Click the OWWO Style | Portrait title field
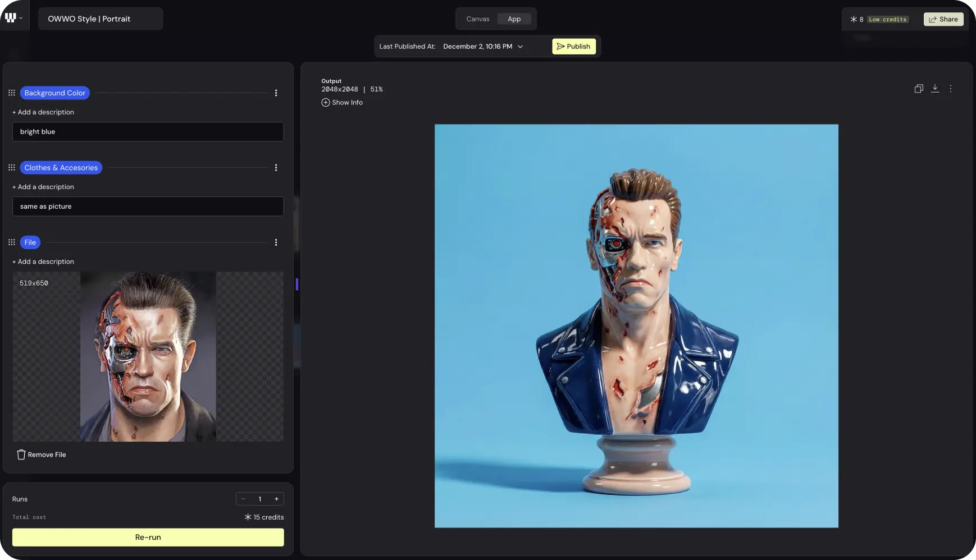The height and width of the screenshot is (560, 976). click(x=101, y=19)
